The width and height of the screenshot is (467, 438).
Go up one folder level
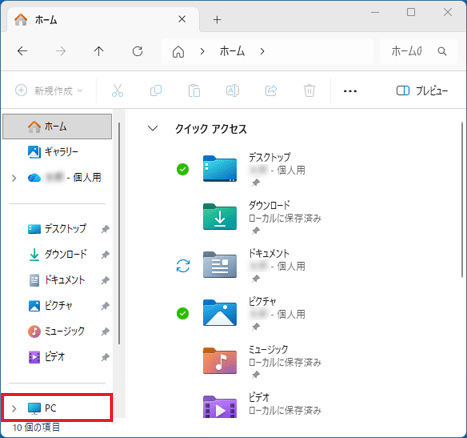(x=99, y=51)
